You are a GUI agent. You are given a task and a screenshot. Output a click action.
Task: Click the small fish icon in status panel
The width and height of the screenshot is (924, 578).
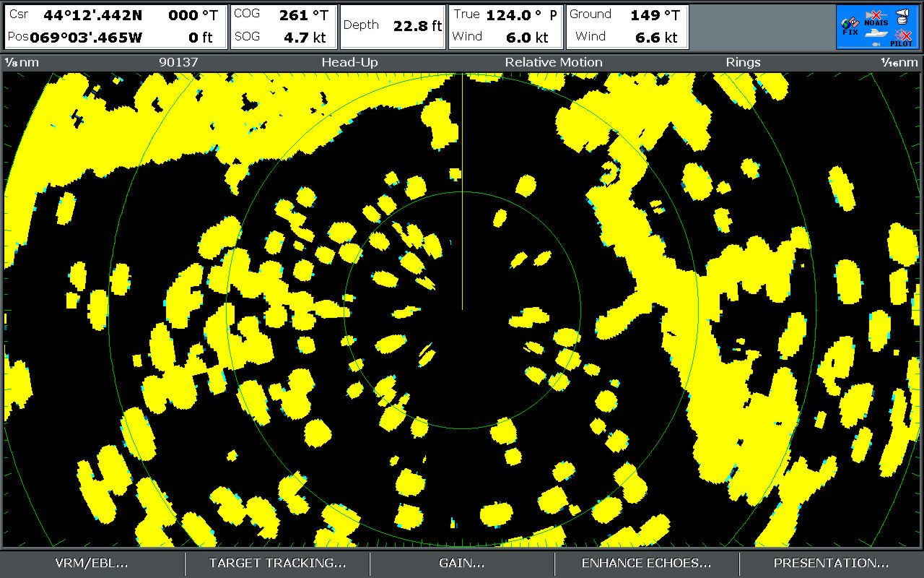tap(876, 45)
